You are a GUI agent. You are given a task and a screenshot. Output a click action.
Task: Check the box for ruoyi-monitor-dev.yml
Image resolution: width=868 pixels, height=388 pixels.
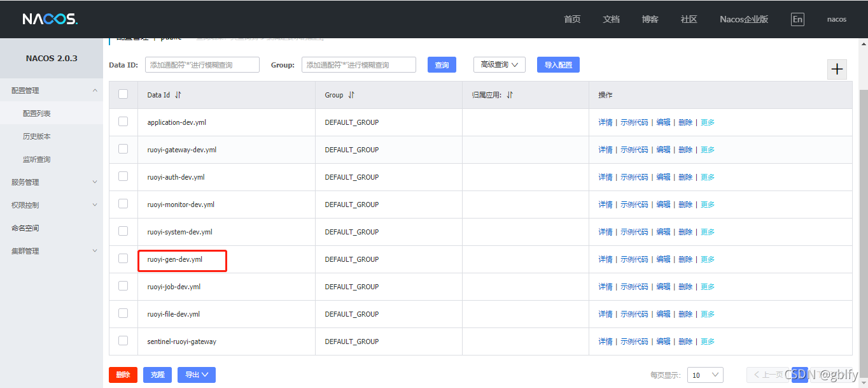point(123,204)
